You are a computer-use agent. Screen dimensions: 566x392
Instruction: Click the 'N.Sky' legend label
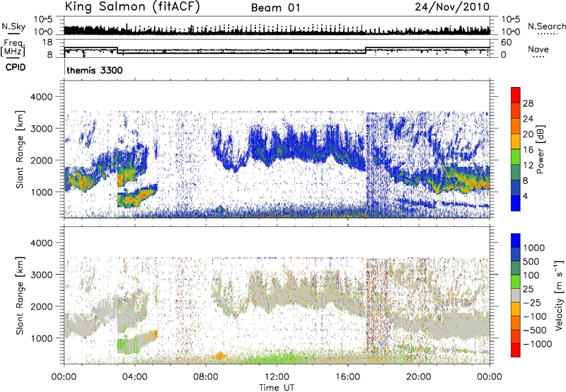point(13,26)
